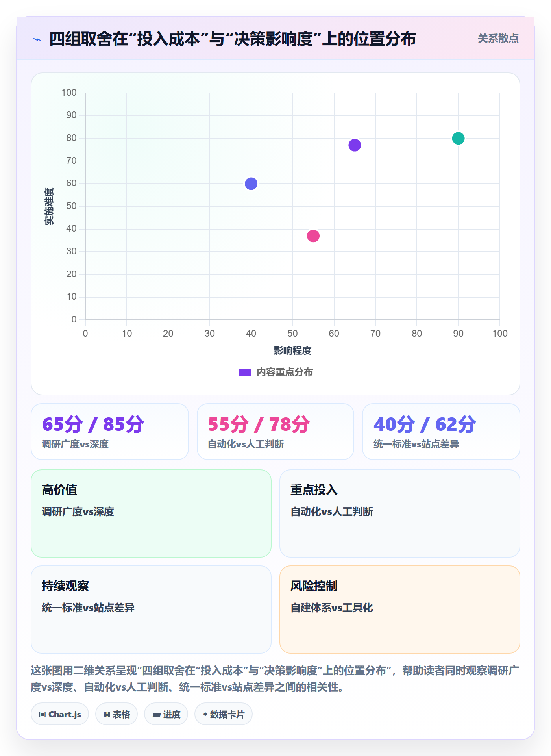Select the blue scatter point

(x=251, y=183)
